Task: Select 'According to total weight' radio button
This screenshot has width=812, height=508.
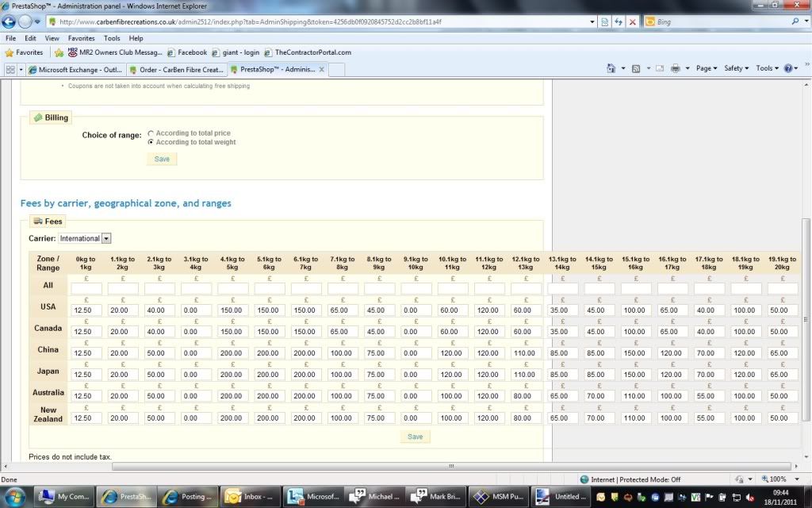Action: coord(151,142)
